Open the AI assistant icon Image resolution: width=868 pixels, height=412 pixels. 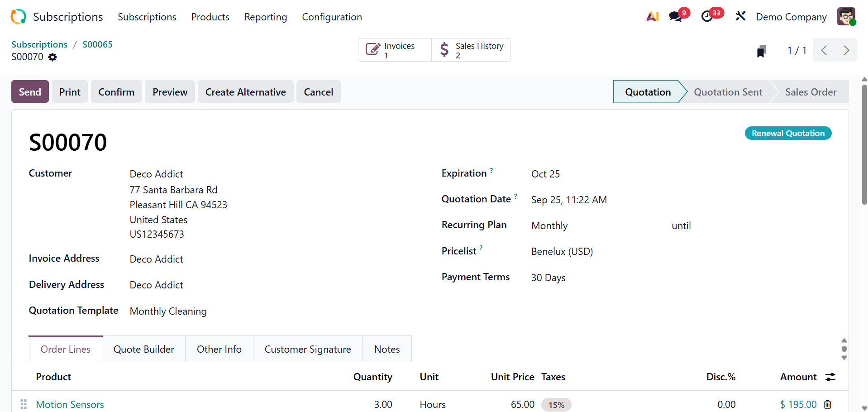pyautogui.click(x=652, y=17)
